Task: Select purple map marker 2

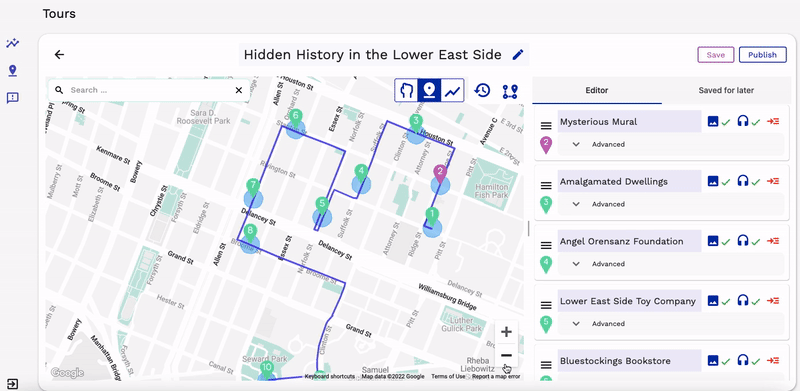Action: pos(440,174)
